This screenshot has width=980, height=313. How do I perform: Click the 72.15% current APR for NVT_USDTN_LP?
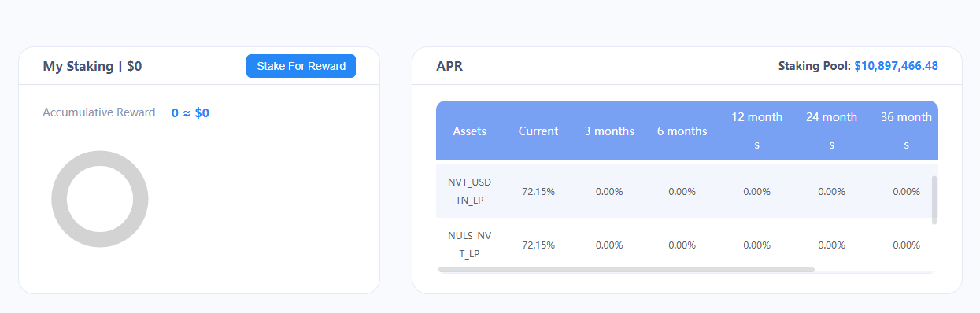tap(538, 191)
